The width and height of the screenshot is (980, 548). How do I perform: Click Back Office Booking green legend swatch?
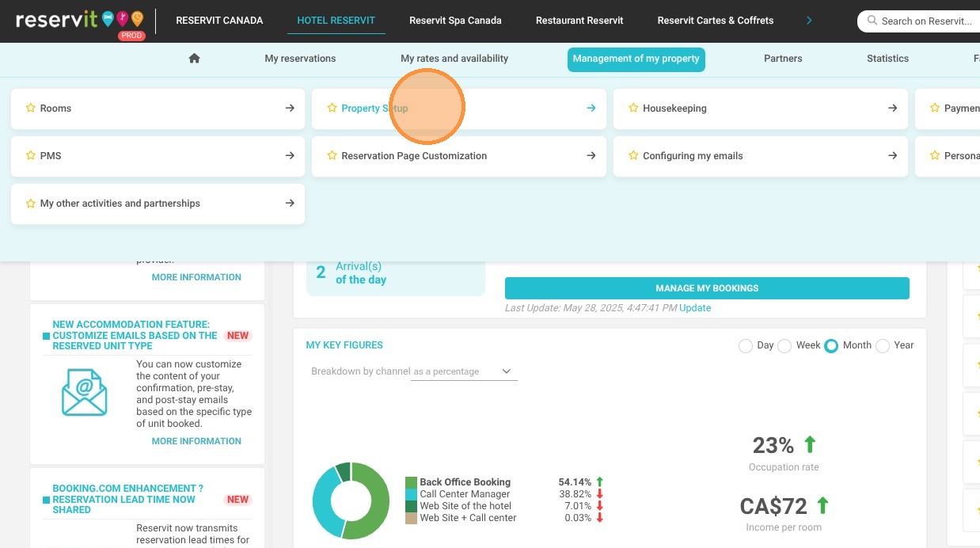click(x=411, y=482)
